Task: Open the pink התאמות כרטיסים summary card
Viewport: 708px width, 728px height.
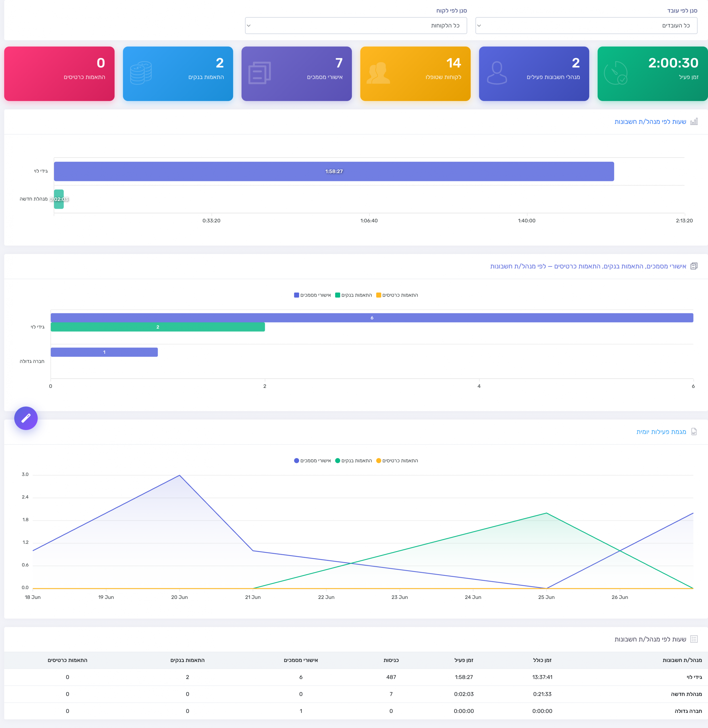Action: (x=59, y=74)
